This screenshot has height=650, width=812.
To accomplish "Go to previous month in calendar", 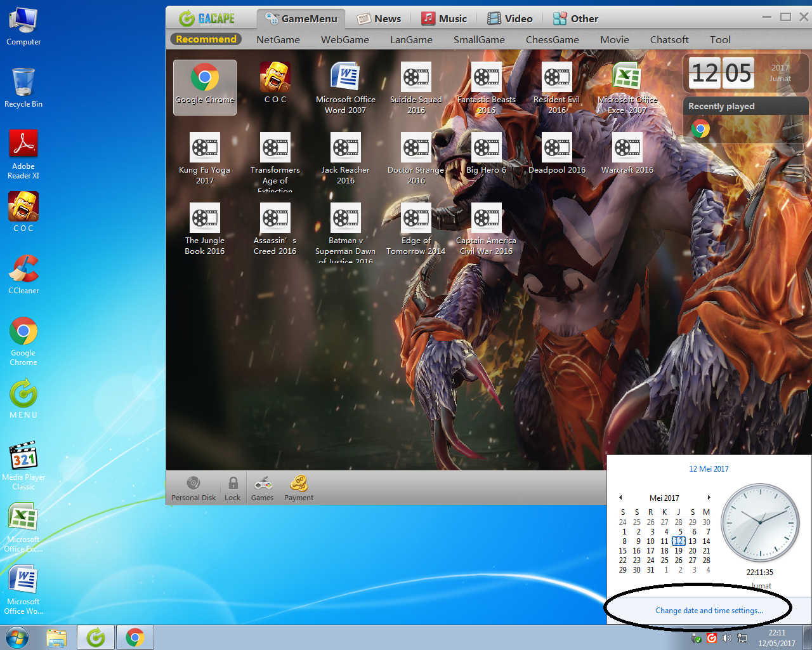I will [x=620, y=498].
